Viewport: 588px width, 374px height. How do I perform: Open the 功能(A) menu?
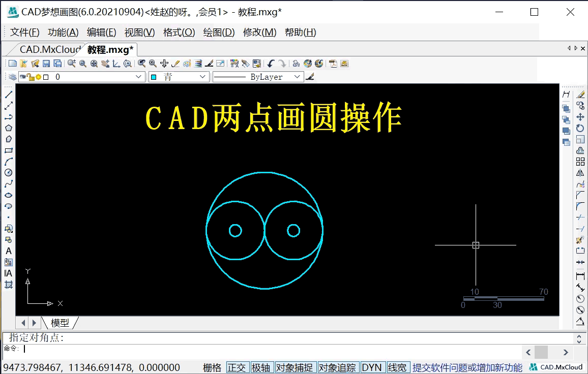pyautogui.click(x=63, y=33)
